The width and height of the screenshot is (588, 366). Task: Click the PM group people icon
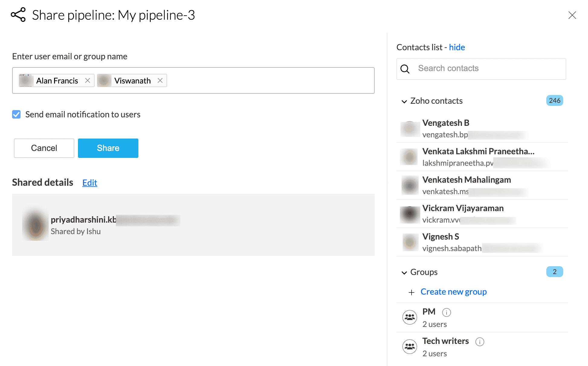pos(409,317)
